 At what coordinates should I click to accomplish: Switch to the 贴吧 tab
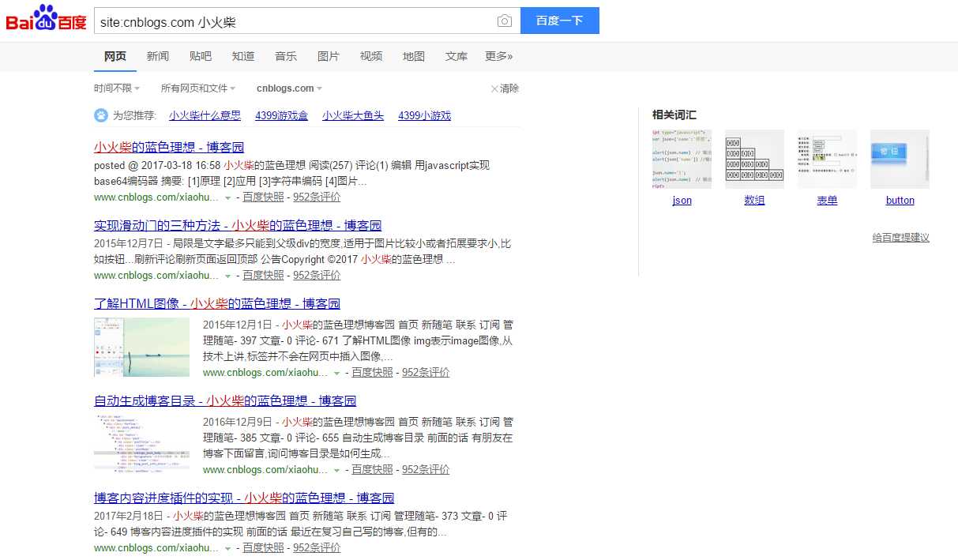click(x=201, y=56)
